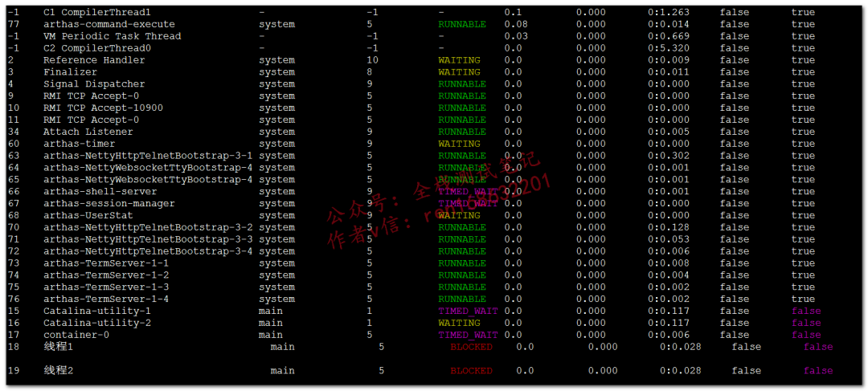Click the CPU value 0.03
868x391 pixels.
[516, 36]
